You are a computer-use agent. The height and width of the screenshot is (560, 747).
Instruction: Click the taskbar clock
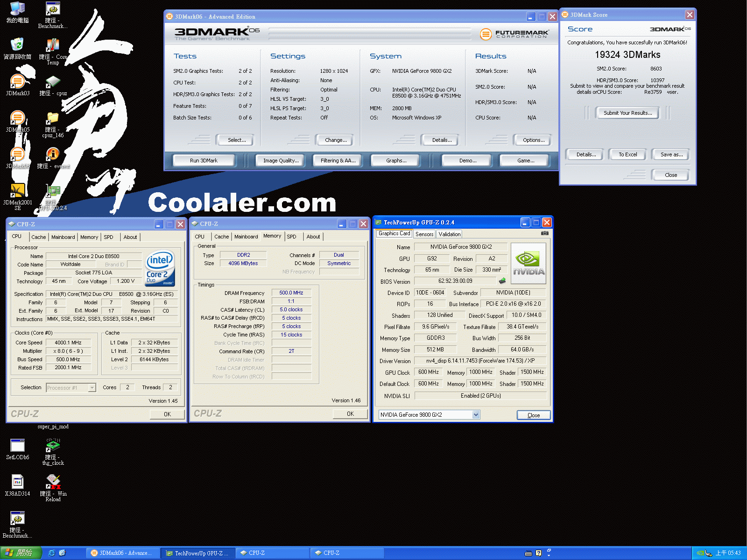tap(728, 553)
